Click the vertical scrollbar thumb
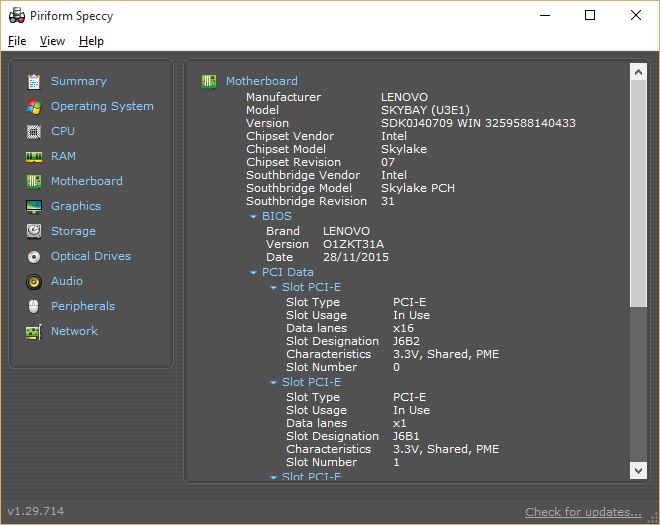 point(638,194)
